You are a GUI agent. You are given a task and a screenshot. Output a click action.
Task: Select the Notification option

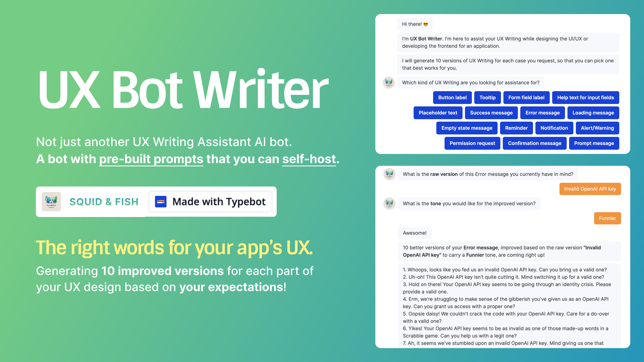(554, 128)
